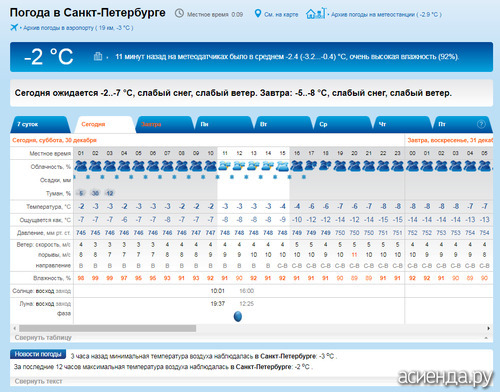Screen dimensions: 500x392
Task: Click the airplane icon for airport archive
Action: click(14, 27)
